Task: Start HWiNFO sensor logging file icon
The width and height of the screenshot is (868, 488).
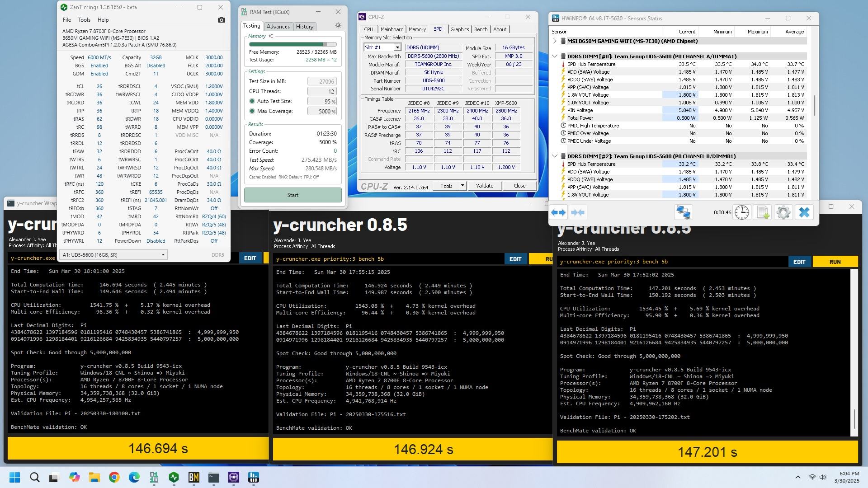Action: [762, 212]
